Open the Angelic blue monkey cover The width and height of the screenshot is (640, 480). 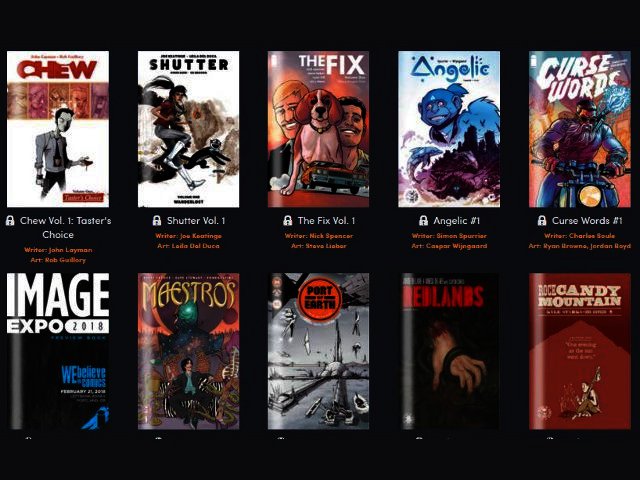tap(449, 129)
